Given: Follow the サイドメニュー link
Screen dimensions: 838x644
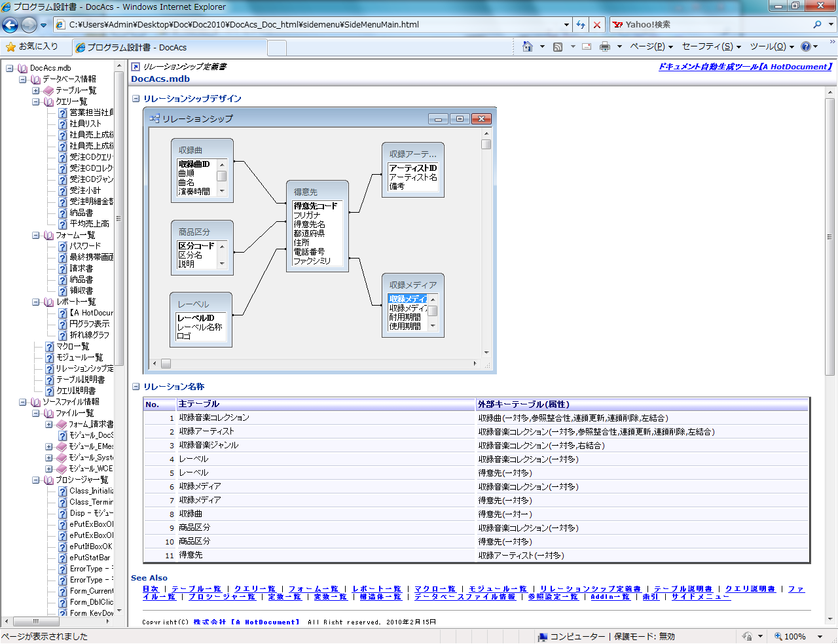Looking at the screenshot, I should pos(701,597).
